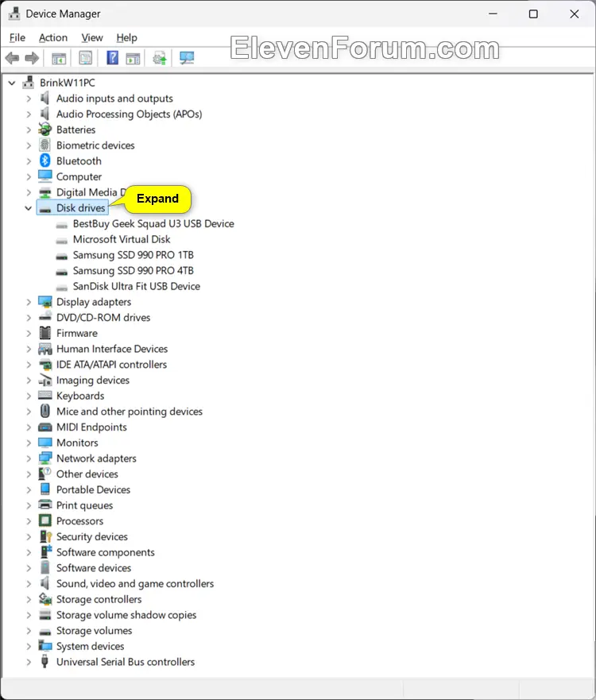Screen dimensions: 596x700
Task: Open the View menu
Action: coord(92,37)
